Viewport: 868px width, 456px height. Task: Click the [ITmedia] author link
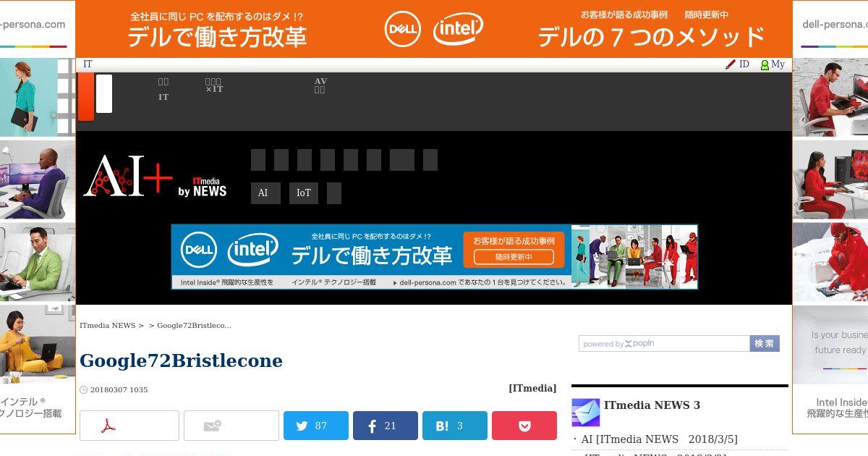point(532,388)
